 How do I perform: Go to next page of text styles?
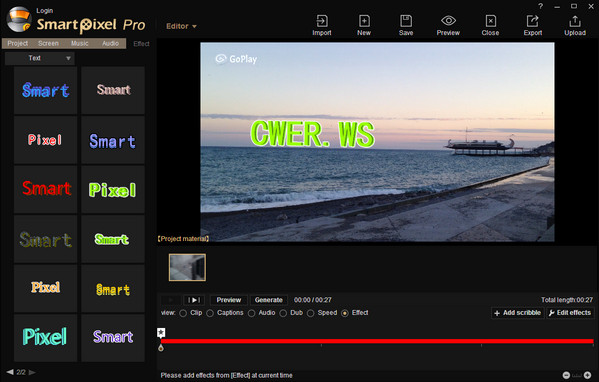(32, 372)
